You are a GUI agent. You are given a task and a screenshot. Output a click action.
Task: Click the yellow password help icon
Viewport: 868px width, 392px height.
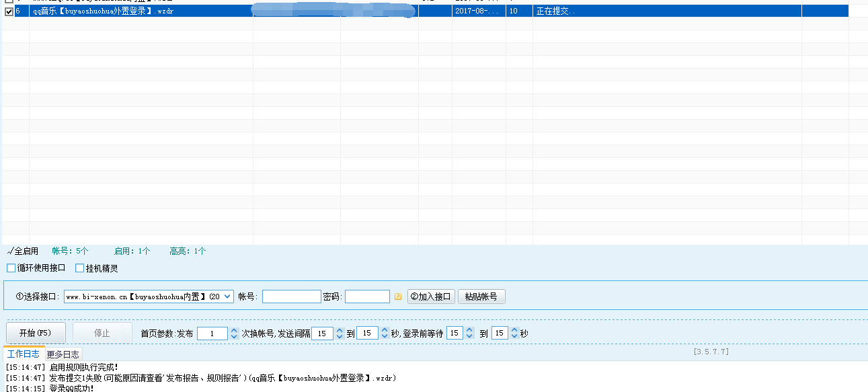398,296
